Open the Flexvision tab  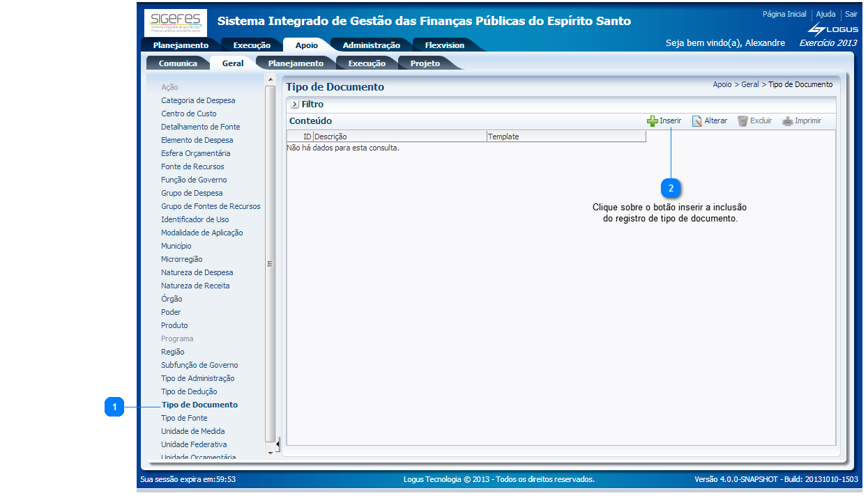point(444,45)
